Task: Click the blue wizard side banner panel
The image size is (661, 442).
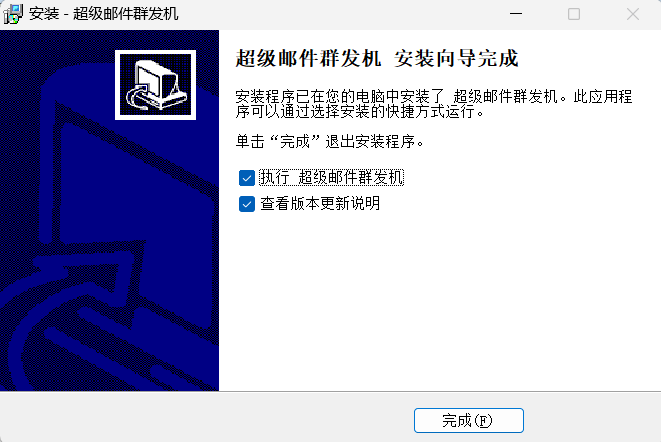Action: coord(109,210)
